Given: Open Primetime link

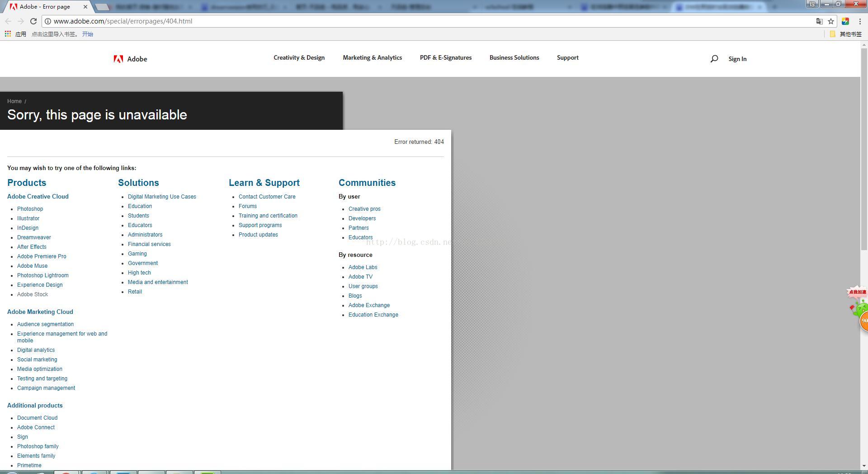Looking at the screenshot, I should pos(29,465).
